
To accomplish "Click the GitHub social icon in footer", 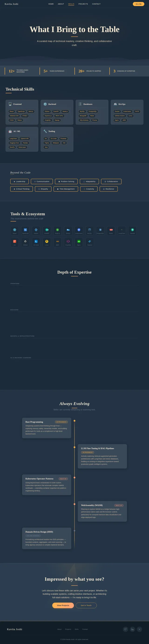I will (x=125, y=629).
